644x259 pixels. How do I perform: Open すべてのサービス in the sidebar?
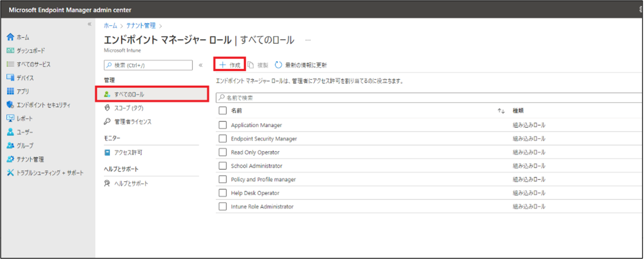[x=33, y=64]
